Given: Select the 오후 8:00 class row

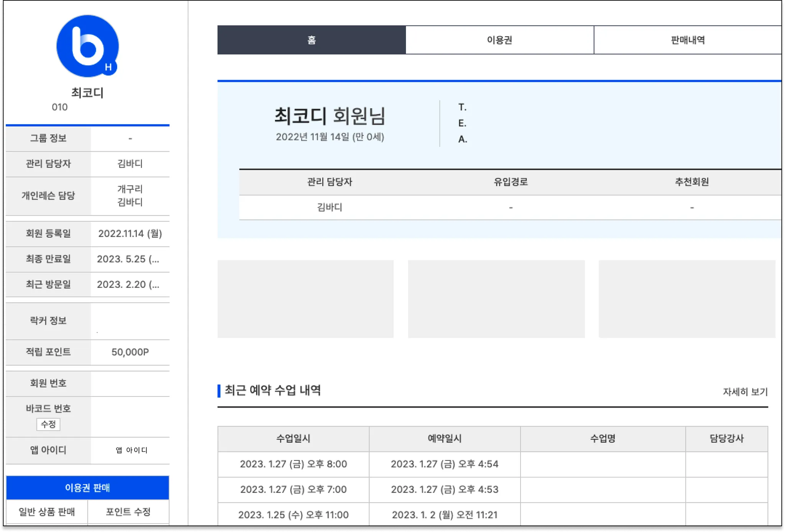Looking at the screenshot, I should pyautogui.click(x=293, y=464).
